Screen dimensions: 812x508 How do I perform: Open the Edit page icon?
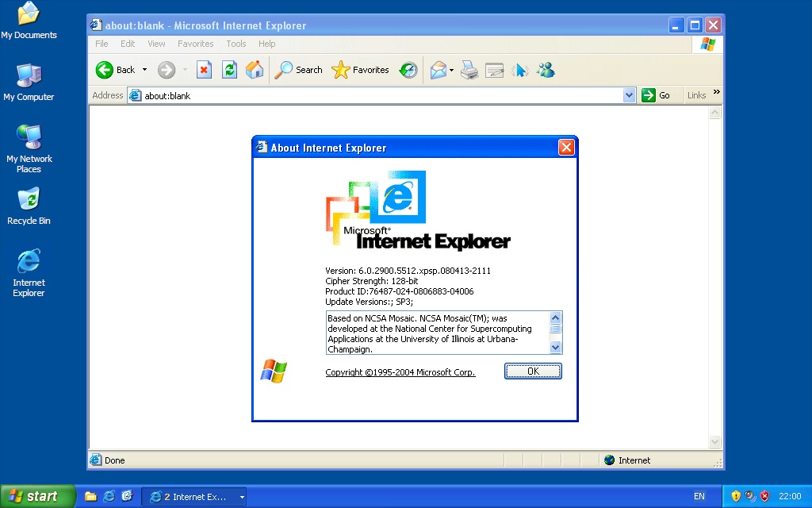pos(494,70)
